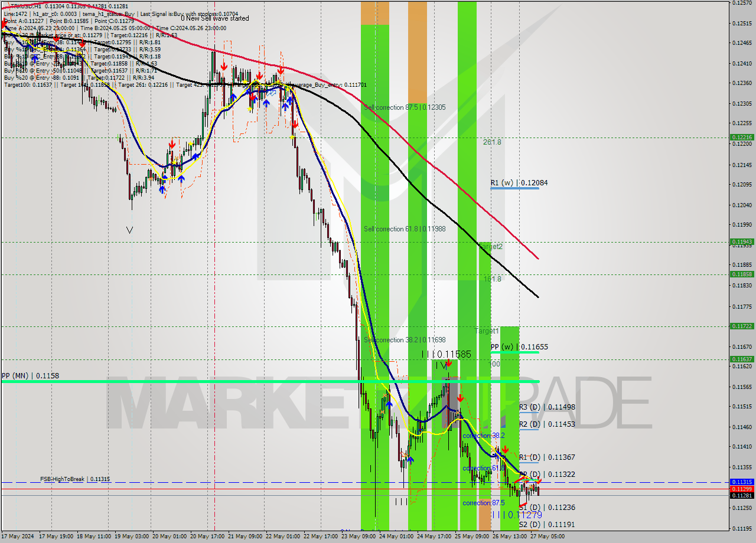Select the 'S1 (D) | 0.11236' support label
Image resolution: width=756 pixels, height=543 pixels.
pyautogui.click(x=547, y=508)
